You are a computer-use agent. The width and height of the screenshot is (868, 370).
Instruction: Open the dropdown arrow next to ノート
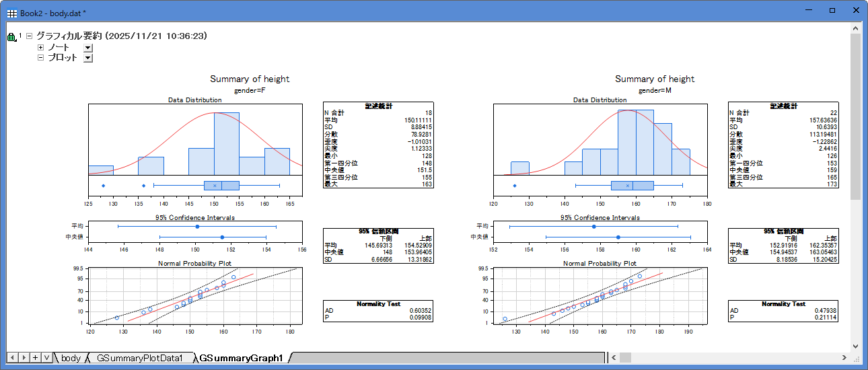pos(87,48)
